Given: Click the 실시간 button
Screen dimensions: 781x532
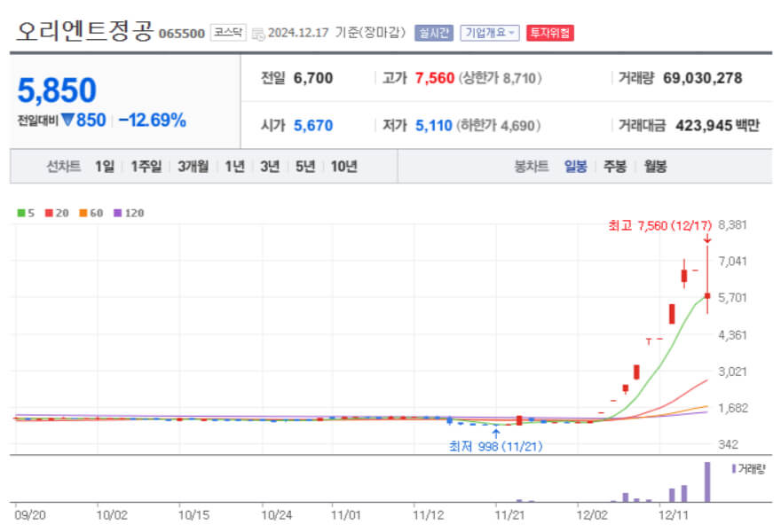Looking at the screenshot, I should coord(434,33).
